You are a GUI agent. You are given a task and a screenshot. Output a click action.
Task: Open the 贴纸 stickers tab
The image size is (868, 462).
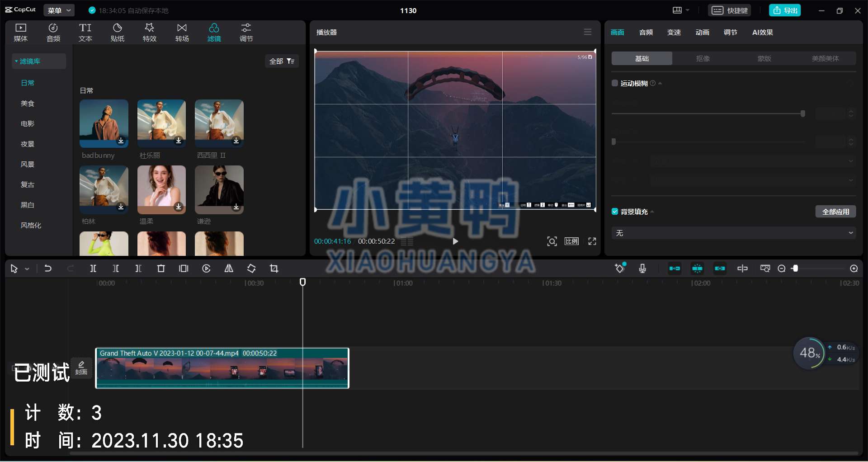point(118,33)
